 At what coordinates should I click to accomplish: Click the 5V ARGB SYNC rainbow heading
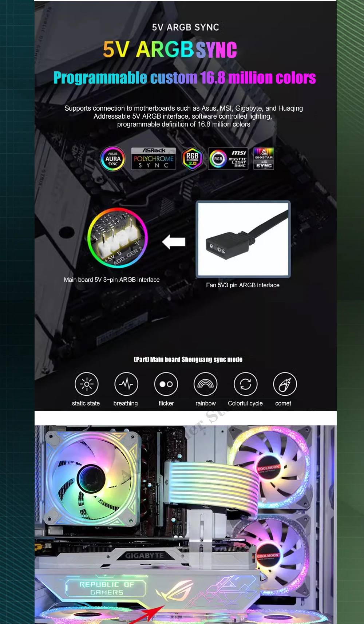coord(170,50)
